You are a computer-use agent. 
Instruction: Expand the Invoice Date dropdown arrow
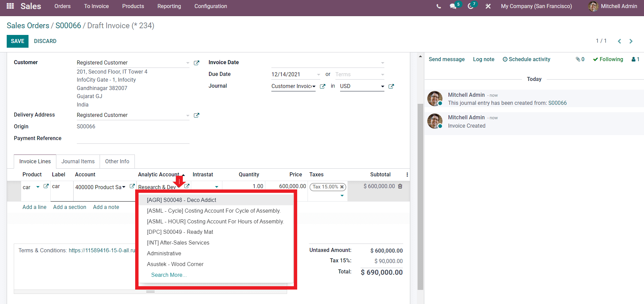click(x=382, y=63)
